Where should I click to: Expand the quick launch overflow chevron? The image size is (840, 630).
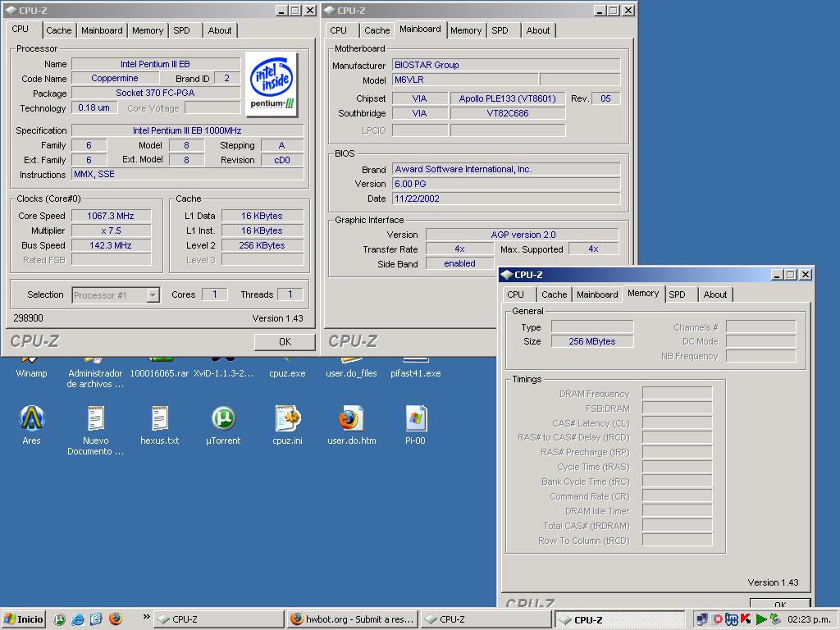tap(146, 617)
